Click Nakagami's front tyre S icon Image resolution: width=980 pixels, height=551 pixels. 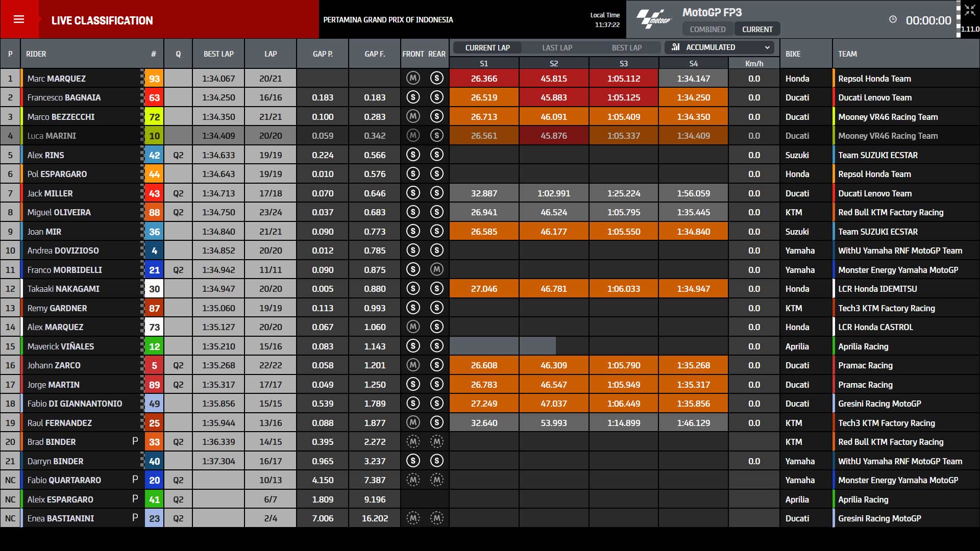(x=413, y=288)
